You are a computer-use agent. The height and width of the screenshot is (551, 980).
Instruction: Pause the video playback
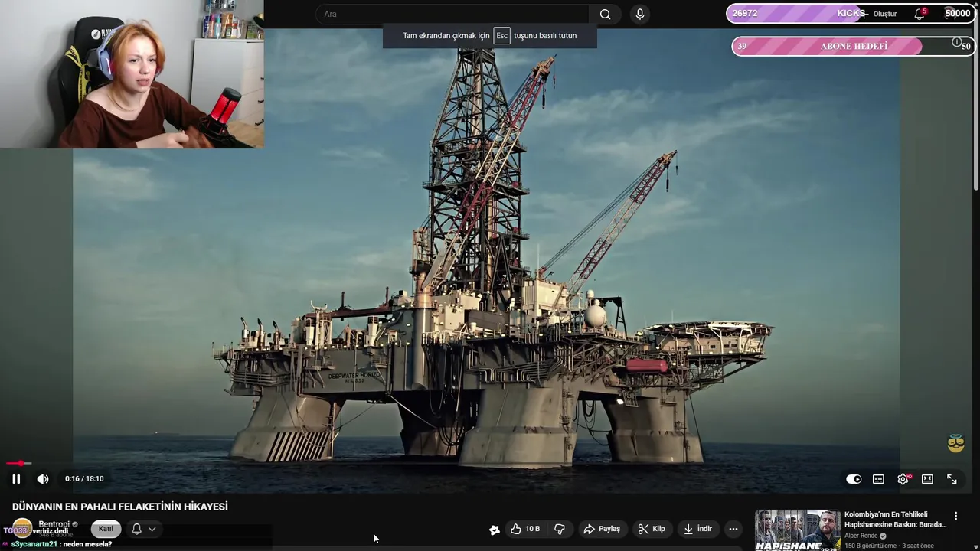(16, 479)
